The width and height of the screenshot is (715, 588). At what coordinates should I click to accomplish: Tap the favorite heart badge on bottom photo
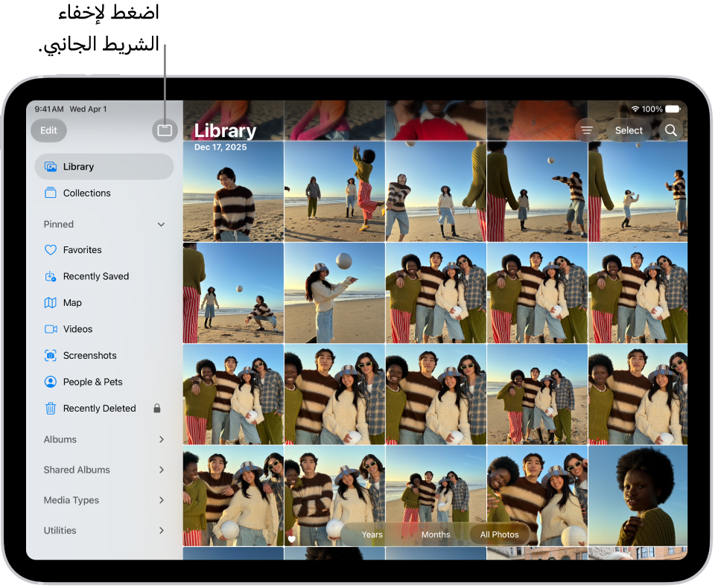coord(292,539)
